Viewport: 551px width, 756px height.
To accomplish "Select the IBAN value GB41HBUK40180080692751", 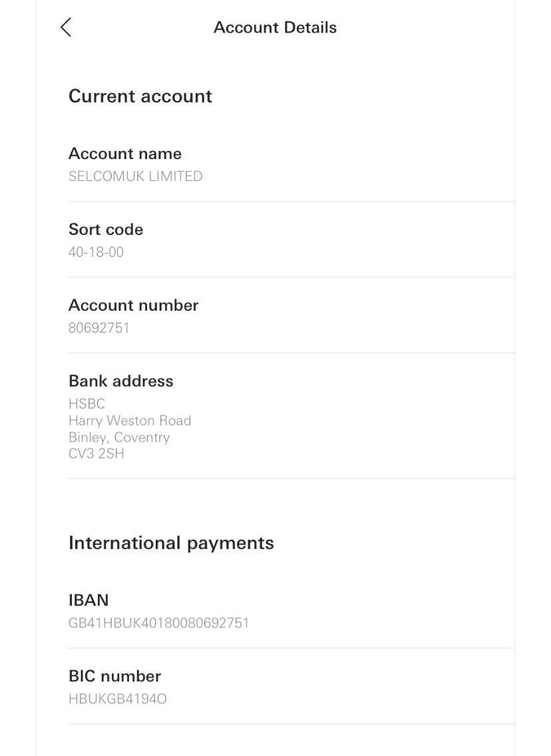I will click(x=158, y=623).
